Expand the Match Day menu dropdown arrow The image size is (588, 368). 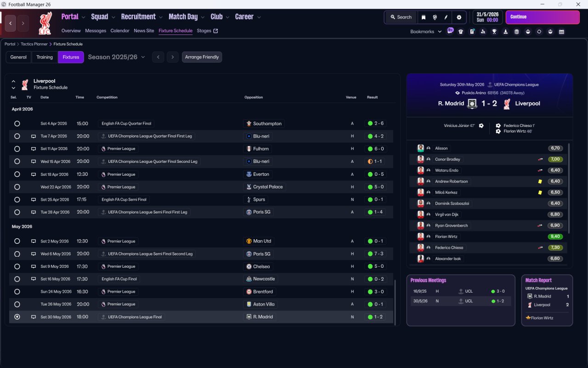click(203, 17)
